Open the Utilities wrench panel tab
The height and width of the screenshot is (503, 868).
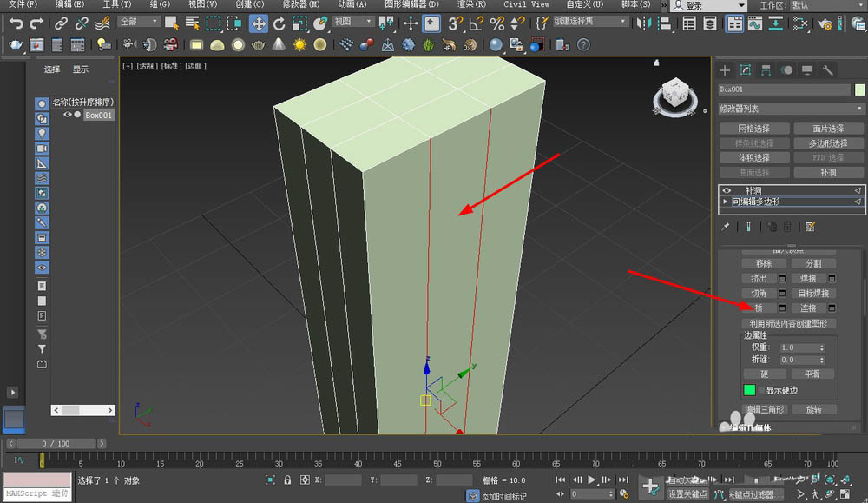point(828,70)
